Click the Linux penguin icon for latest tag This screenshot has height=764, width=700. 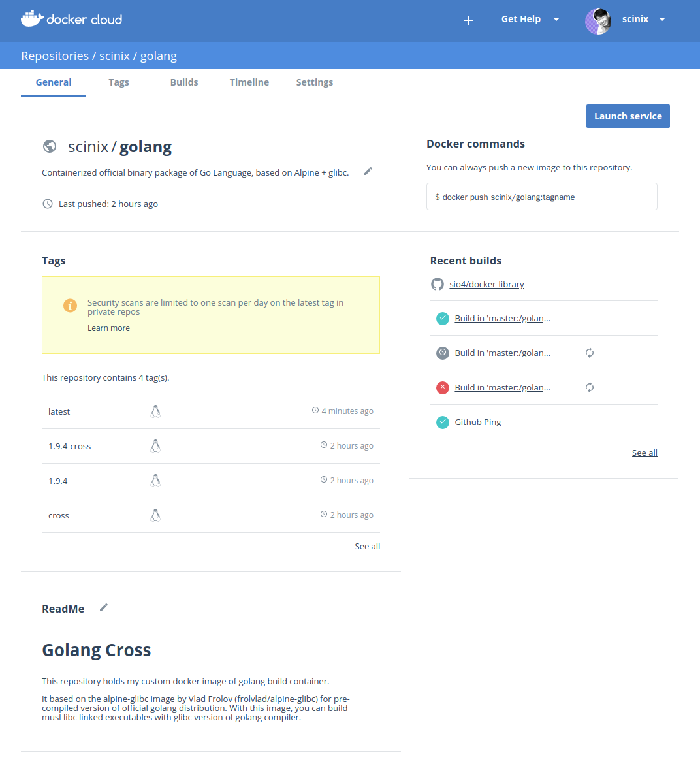click(x=155, y=411)
